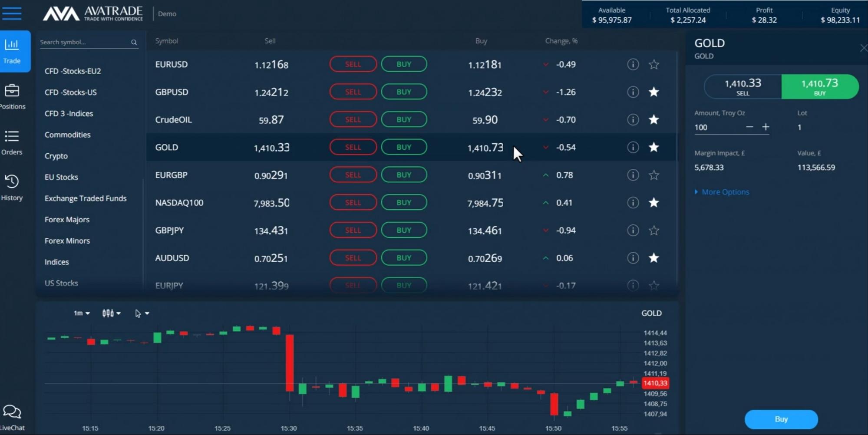Viewport: 868px width, 435px height.
Task: Remove AUDUSD from favorites star
Action: (x=654, y=258)
